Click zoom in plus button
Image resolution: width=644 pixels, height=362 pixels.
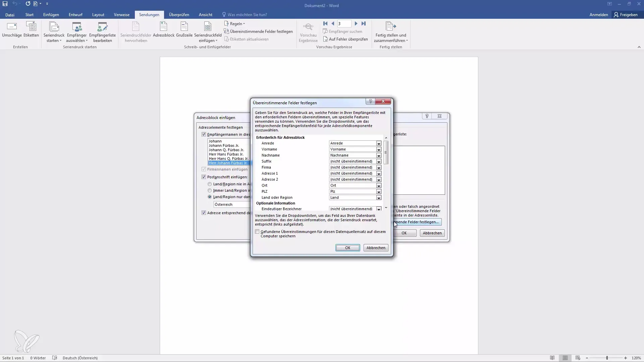pyautogui.click(x=626, y=358)
